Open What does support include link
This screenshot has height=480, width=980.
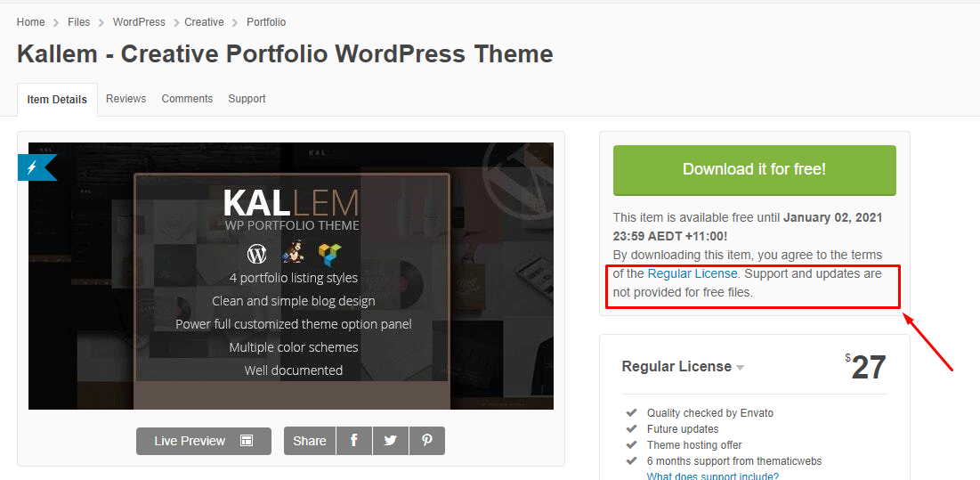click(712, 476)
